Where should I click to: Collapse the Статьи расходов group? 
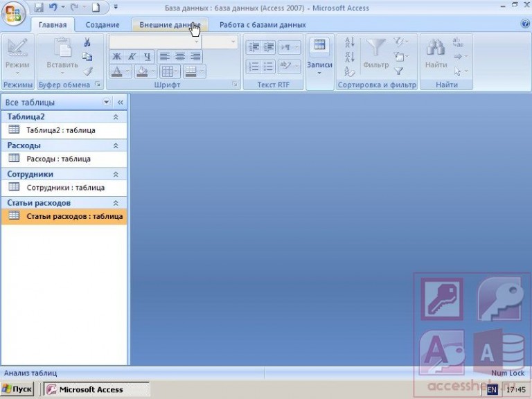[116, 203]
